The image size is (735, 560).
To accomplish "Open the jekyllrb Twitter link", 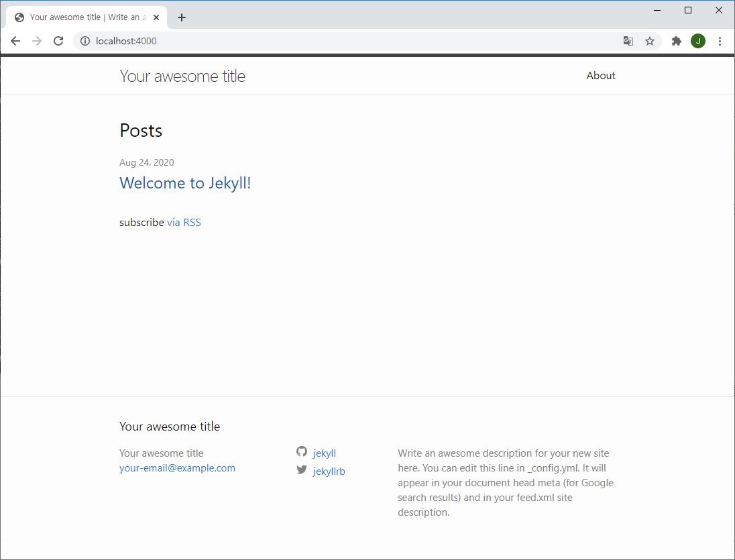I will 329,471.
